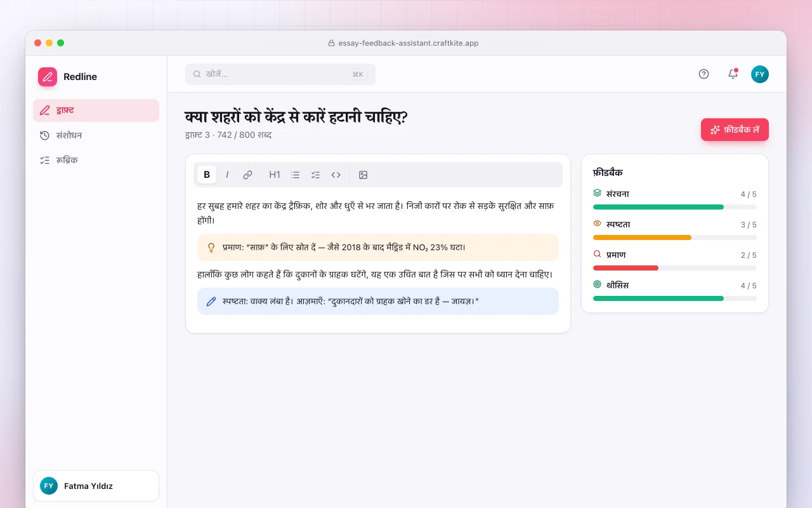Open notifications bell

coord(733,74)
